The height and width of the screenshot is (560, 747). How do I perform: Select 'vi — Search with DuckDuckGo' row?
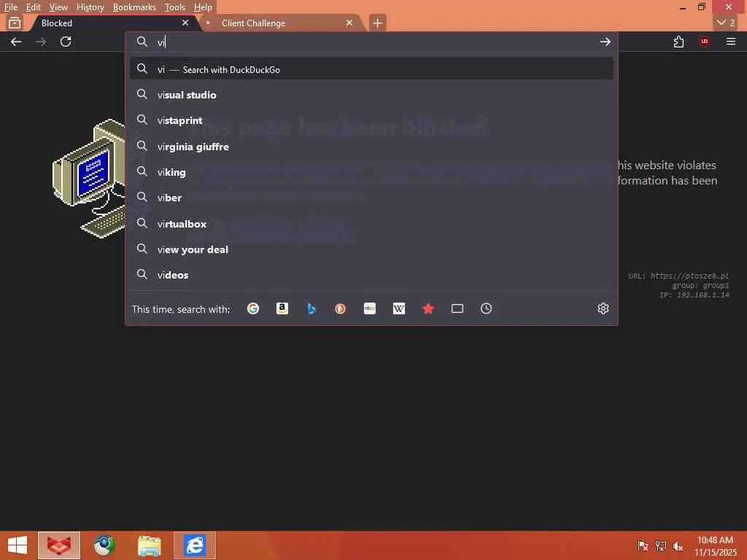pyautogui.click(x=371, y=69)
